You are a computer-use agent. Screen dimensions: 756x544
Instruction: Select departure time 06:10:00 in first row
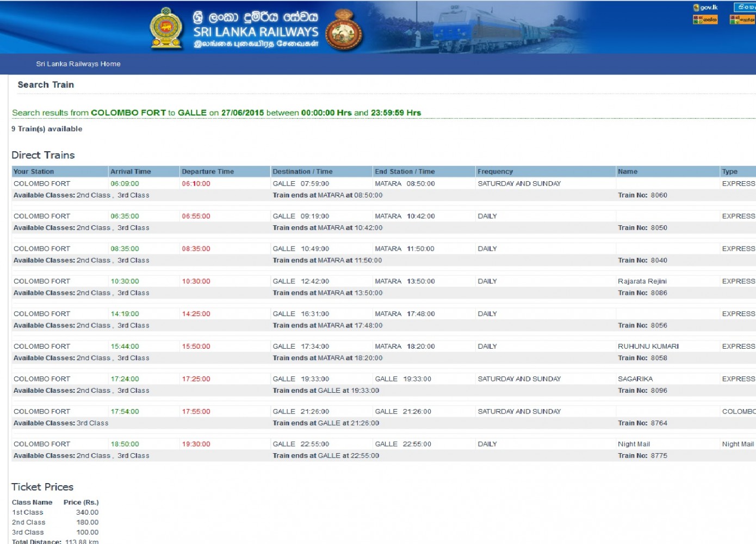tap(196, 184)
